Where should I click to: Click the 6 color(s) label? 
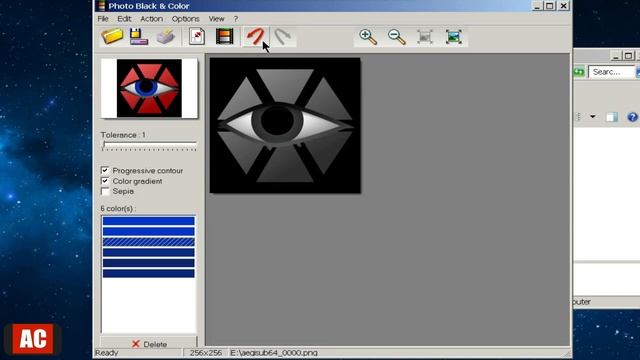tap(118, 209)
